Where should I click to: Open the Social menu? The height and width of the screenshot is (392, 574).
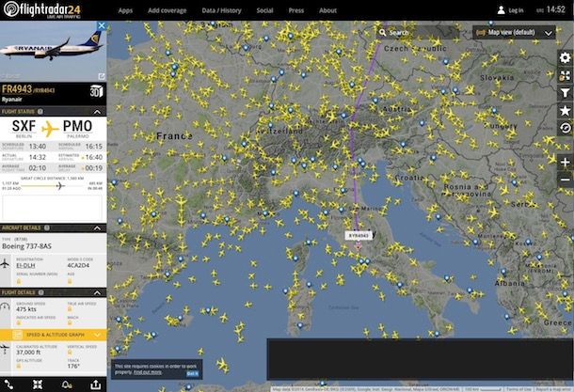(264, 10)
